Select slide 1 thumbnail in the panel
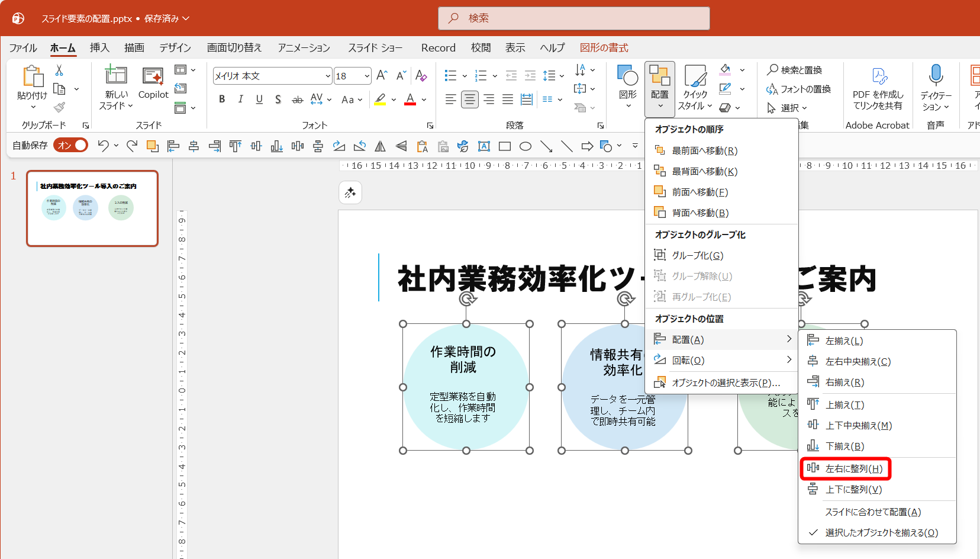The image size is (980, 559). click(x=92, y=208)
